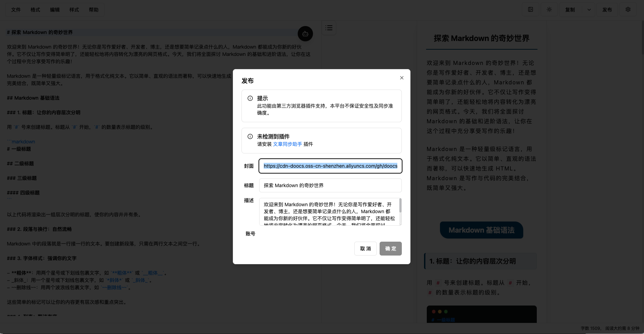
Task: Open the settings gear icon
Action: 628,9
